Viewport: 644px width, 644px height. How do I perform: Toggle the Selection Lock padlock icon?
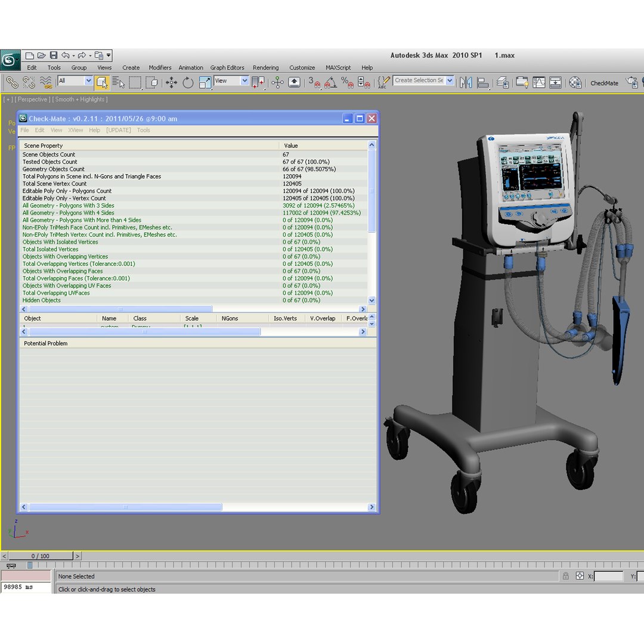point(565,576)
